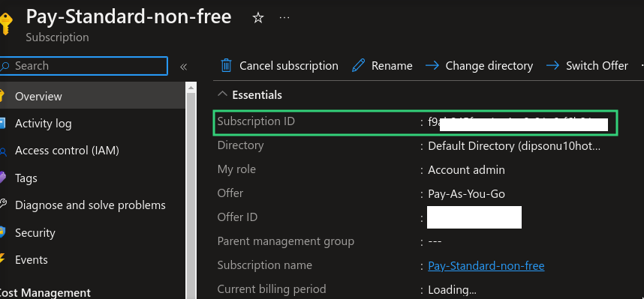Click the Pay-Standard-non-free page title
Image resolution: width=644 pixels, height=299 pixels.
coord(128,16)
